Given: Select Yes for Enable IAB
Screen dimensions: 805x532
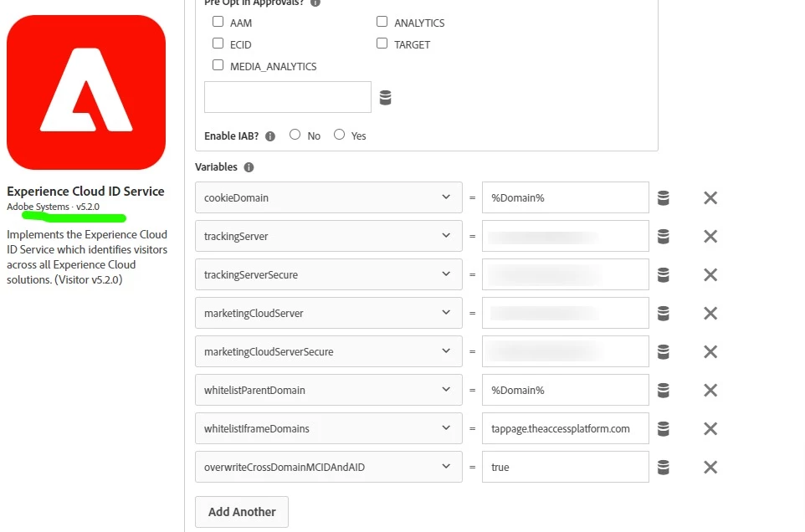Looking at the screenshot, I should pyautogui.click(x=339, y=135).
